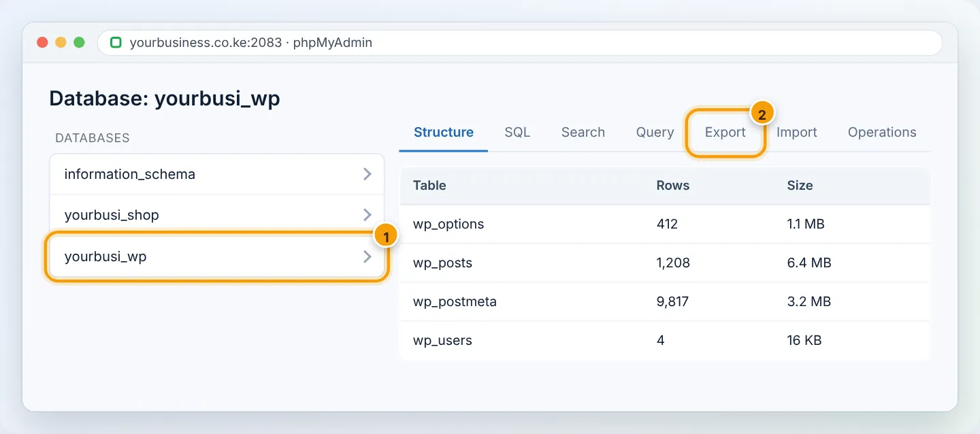This screenshot has width=980, height=434.
Task: Open the Search tab
Action: coord(583,132)
